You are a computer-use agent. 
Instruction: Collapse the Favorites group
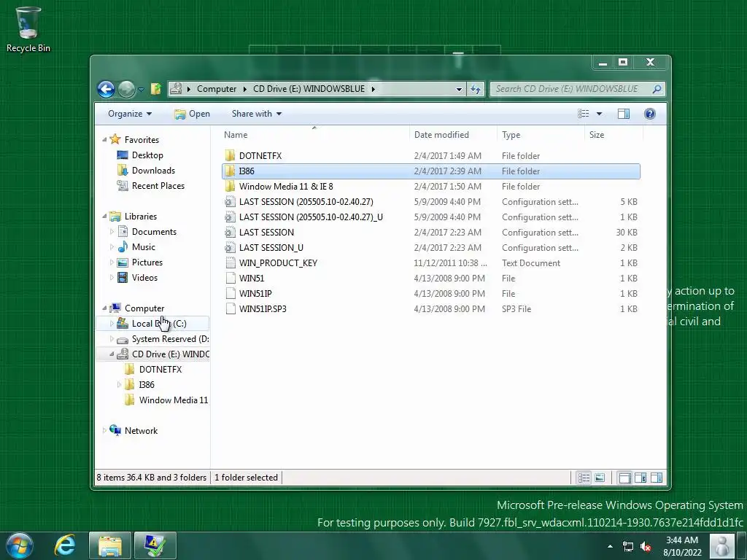click(104, 139)
